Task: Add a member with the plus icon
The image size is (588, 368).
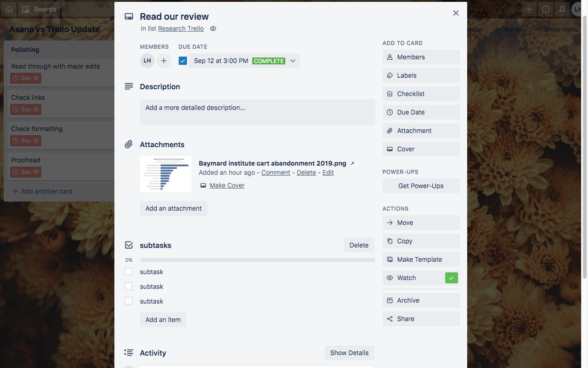Action: (x=164, y=61)
